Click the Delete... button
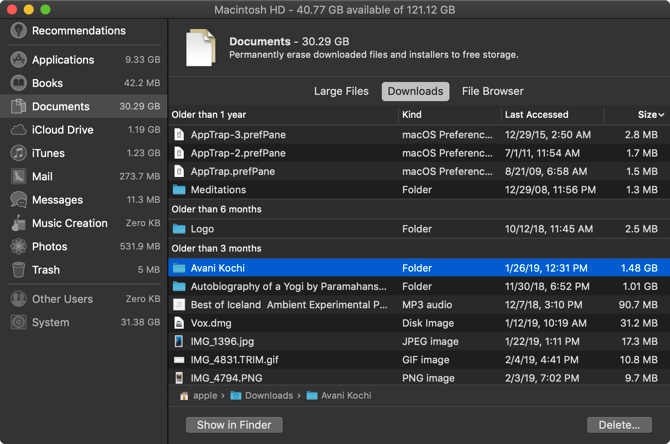 tap(618, 425)
